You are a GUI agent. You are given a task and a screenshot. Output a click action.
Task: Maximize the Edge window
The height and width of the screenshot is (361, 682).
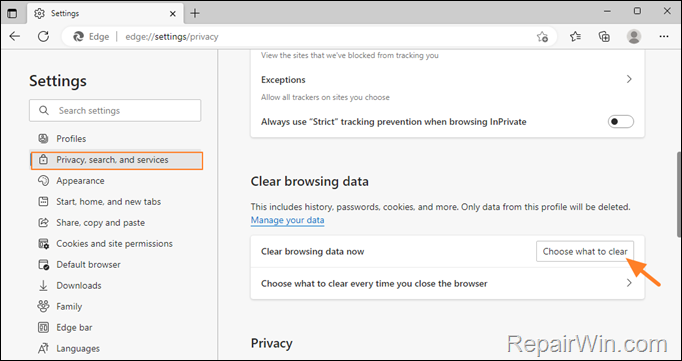[x=637, y=11]
